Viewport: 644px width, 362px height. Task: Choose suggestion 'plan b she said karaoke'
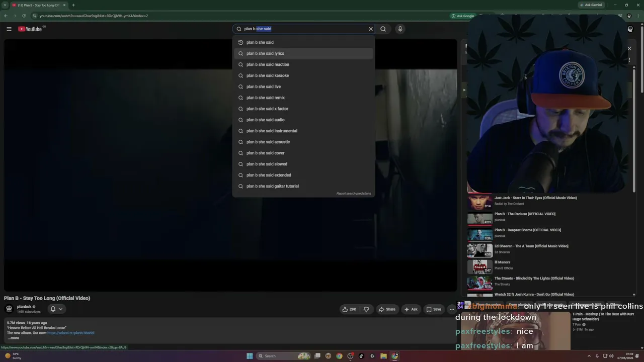coord(303,75)
